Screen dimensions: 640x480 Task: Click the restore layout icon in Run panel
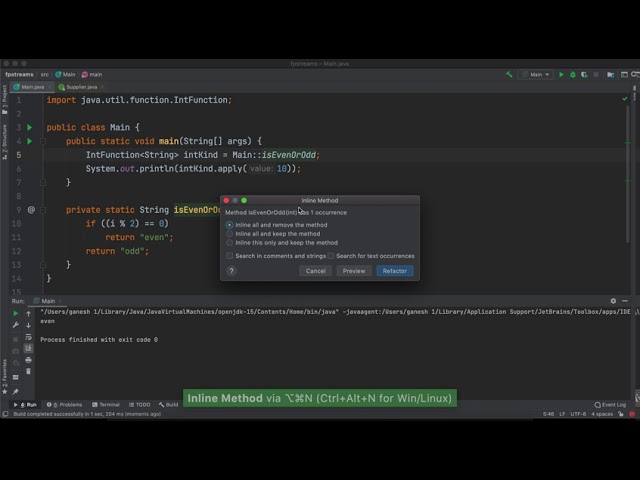[x=16, y=377]
